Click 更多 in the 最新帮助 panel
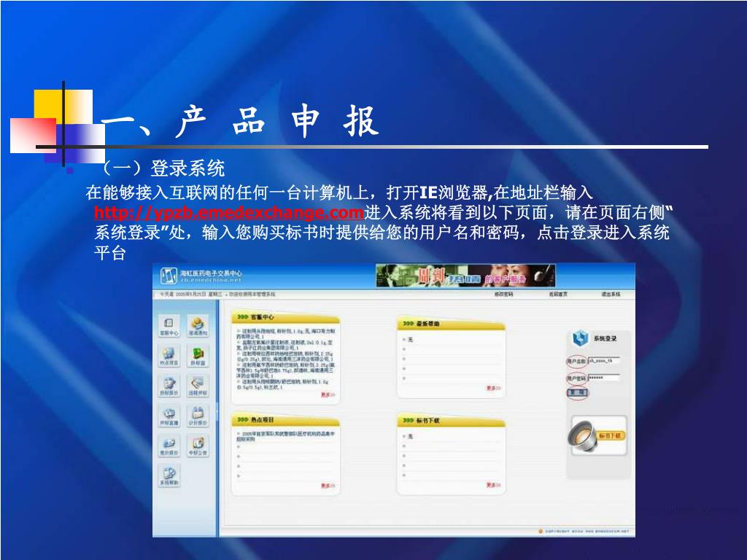The image size is (747, 560). click(x=494, y=388)
